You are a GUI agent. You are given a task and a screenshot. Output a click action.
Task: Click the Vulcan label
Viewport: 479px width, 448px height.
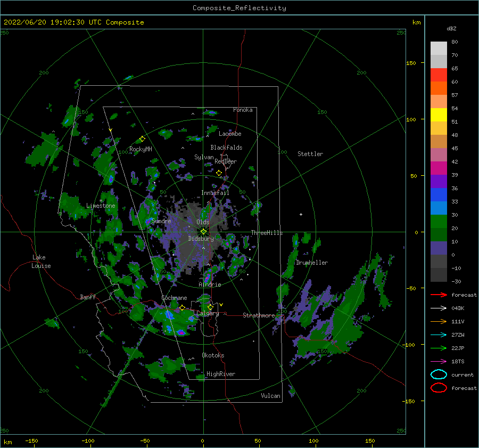click(271, 396)
